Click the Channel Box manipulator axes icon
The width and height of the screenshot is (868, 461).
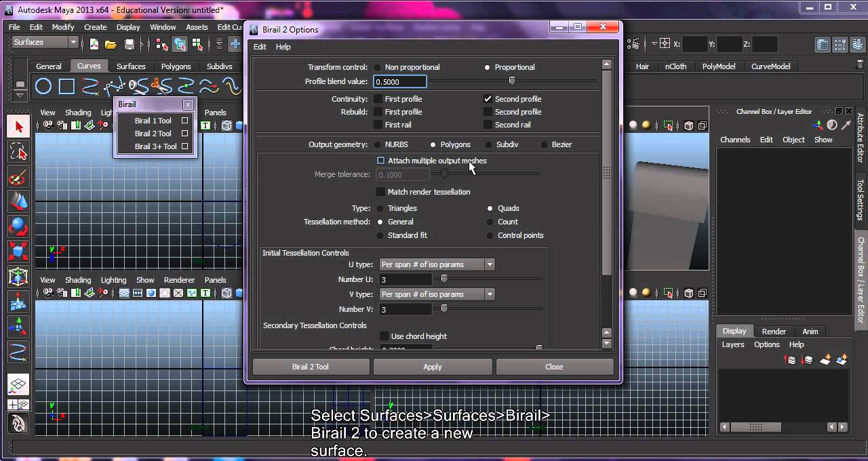click(x=818, y=125)
